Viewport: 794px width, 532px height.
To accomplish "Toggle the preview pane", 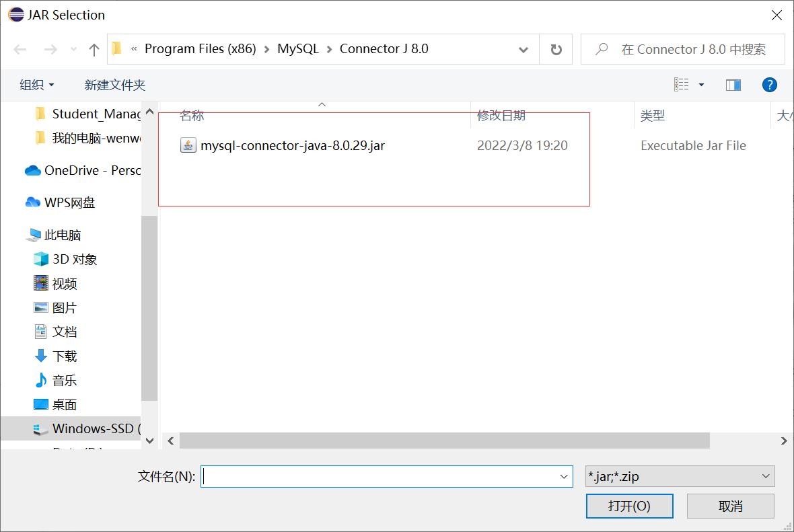I will (733, 85).
